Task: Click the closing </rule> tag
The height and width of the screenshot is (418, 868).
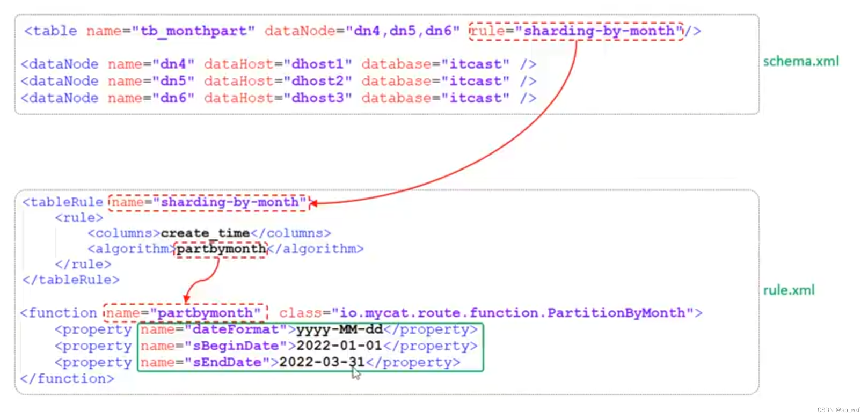Action: coord(83,265)
